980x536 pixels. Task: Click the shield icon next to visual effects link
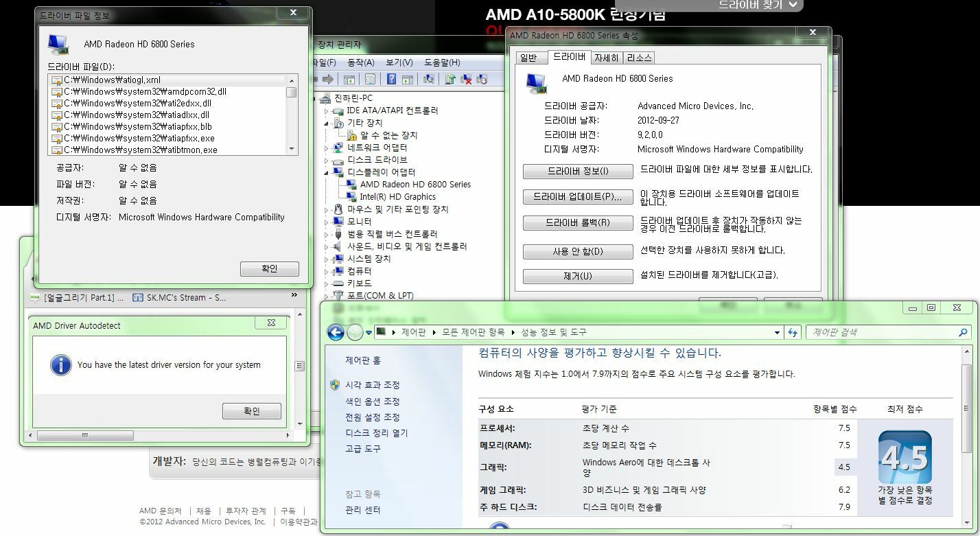coord(335,385)
